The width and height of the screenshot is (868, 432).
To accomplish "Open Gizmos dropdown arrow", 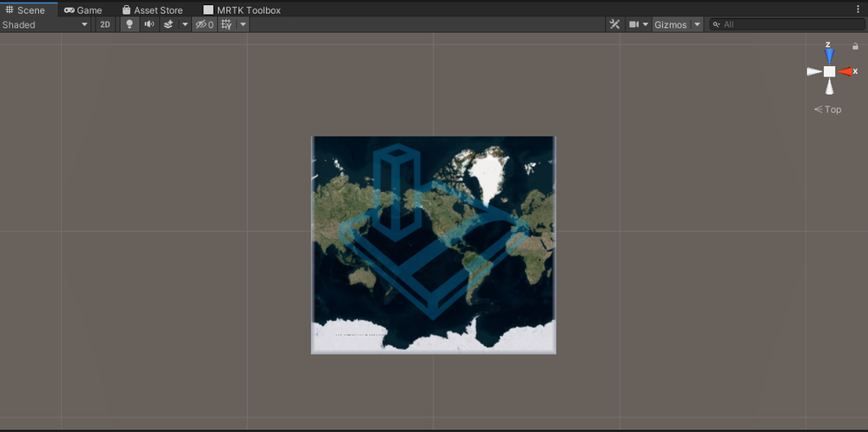I will click(x=698, y=24).
